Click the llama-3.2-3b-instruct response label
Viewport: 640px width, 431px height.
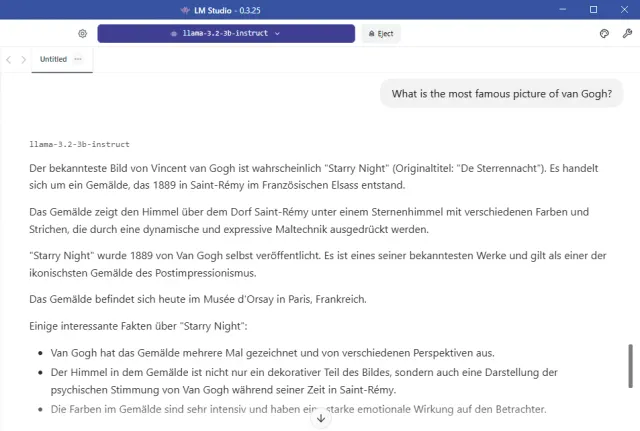click(79, 145)
